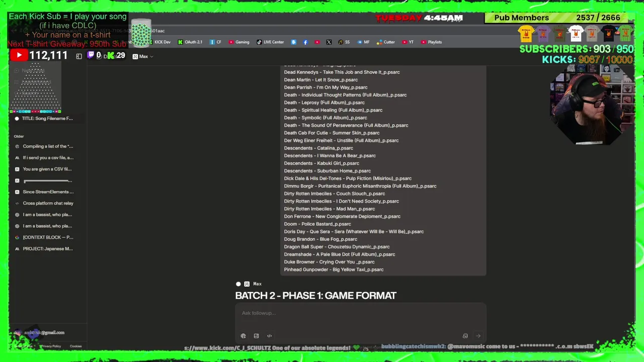Toggle the sidebar panel icon
Image resolution: width=644 pixels, height=362 pixels.
click(x=79, y=56)
